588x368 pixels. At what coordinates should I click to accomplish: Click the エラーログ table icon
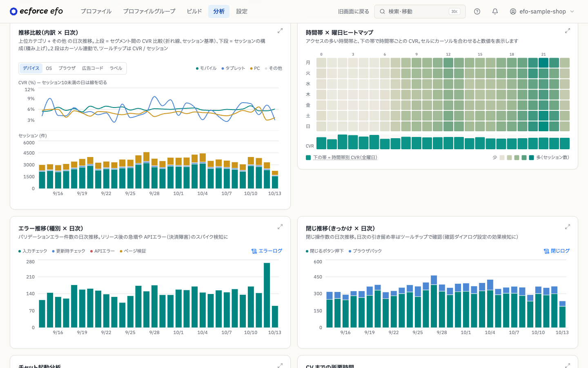point(254,251)
